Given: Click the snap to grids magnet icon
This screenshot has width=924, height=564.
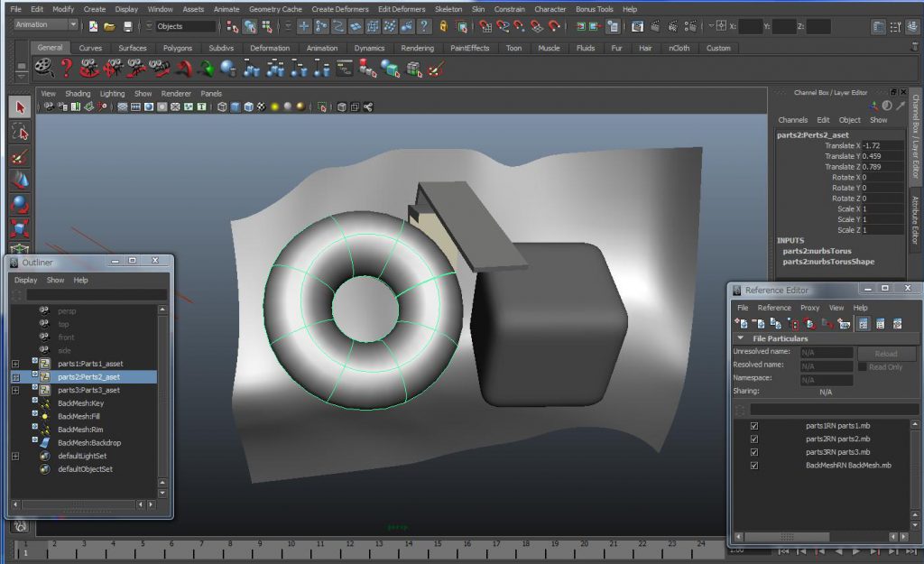Looking at the screenshot, I should pyautogui.click(x=485, y=26).
